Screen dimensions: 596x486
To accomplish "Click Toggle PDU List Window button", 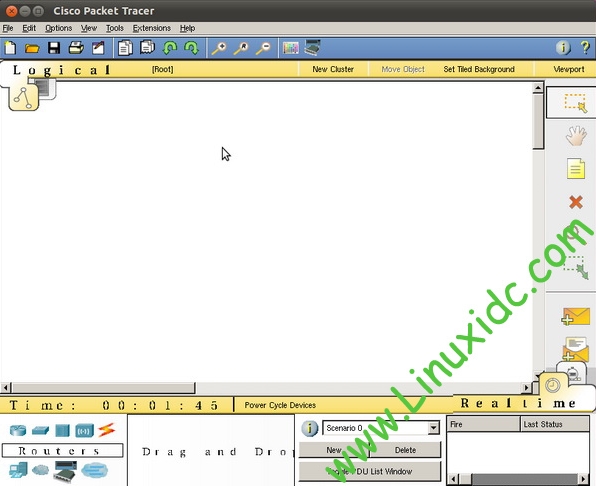I will coord(370,471).
